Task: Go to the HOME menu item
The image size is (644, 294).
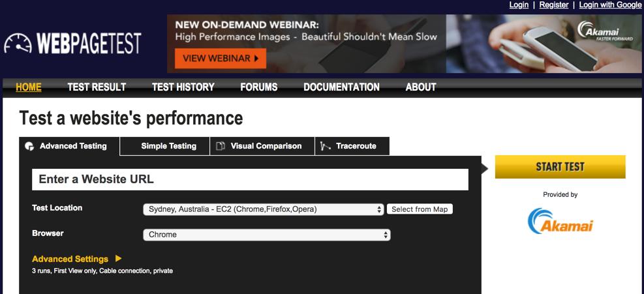Action: [29, 87]
